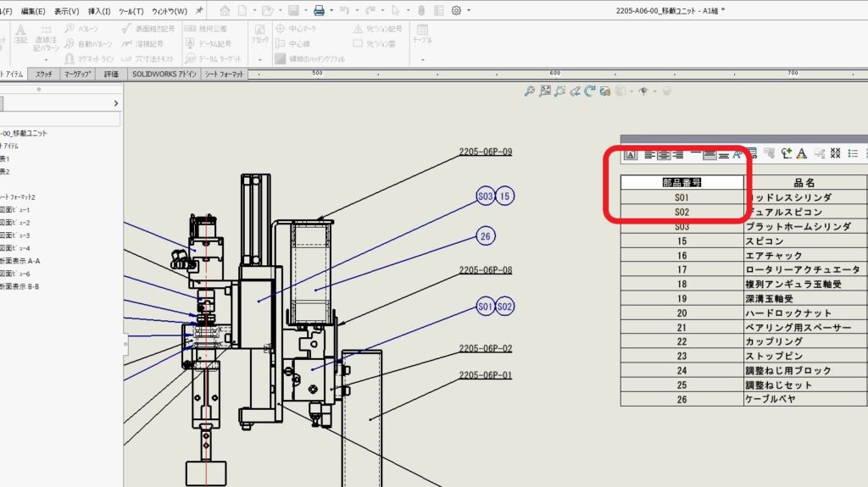The width and height of the screenshot is (868, 487).
Task: Open the dropdown arrow beside the save icon
Action: tap(304, 11)
